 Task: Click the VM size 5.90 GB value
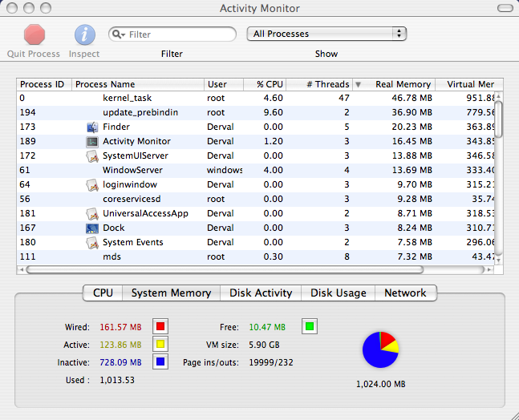tap(264, 345)
